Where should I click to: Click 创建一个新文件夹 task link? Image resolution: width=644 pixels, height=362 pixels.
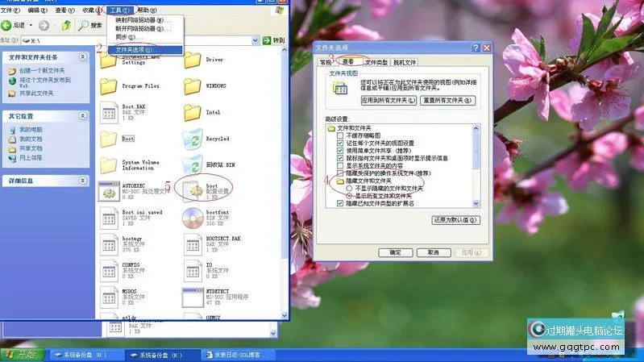point(42,71)
